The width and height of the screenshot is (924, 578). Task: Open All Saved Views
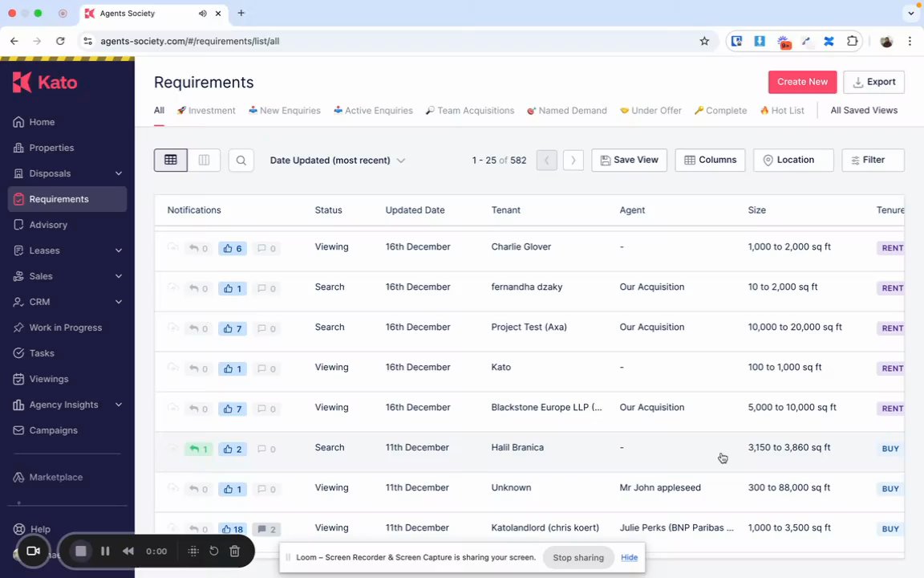pos(864,110)
